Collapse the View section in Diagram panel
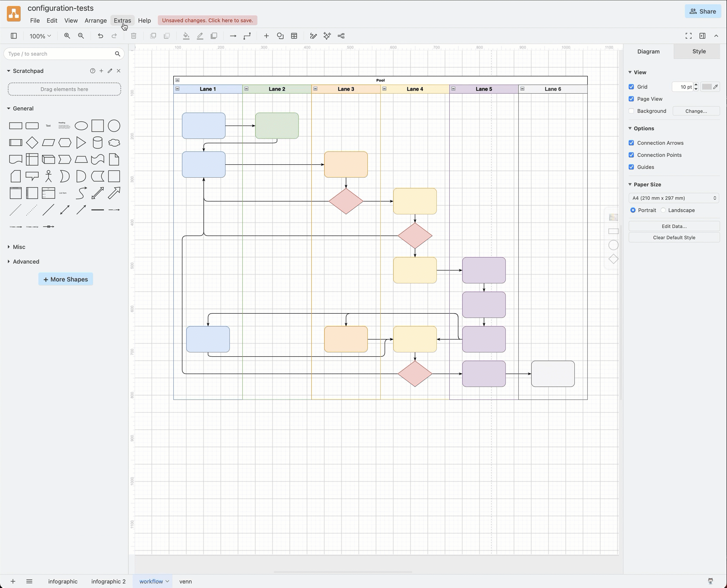 point(630,72)
